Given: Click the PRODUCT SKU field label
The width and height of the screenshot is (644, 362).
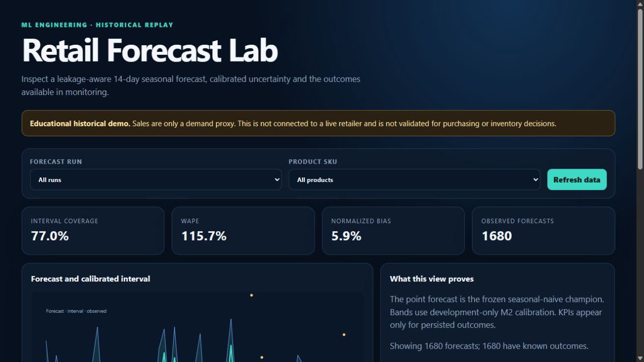Looking at the screenshot, I should 313,162.
